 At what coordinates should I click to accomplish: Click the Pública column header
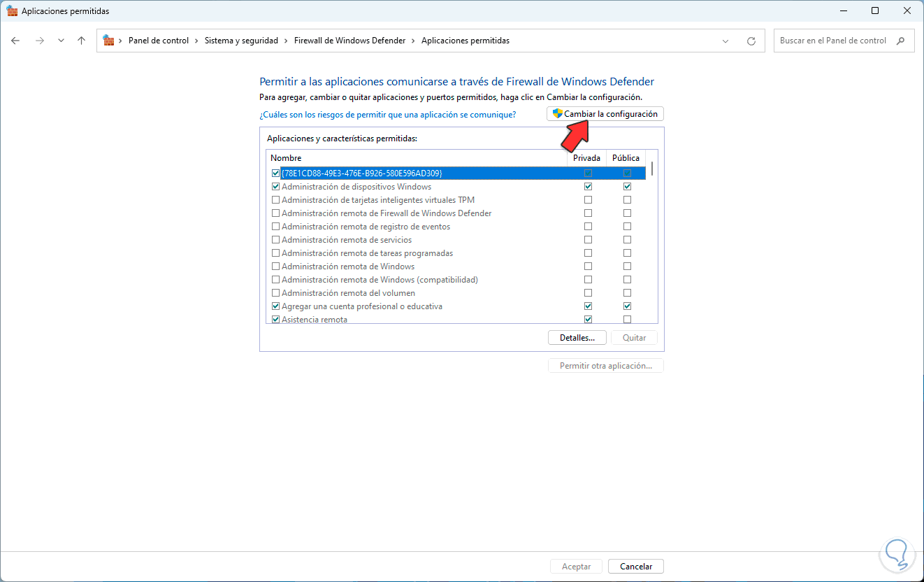coord(626,158)
